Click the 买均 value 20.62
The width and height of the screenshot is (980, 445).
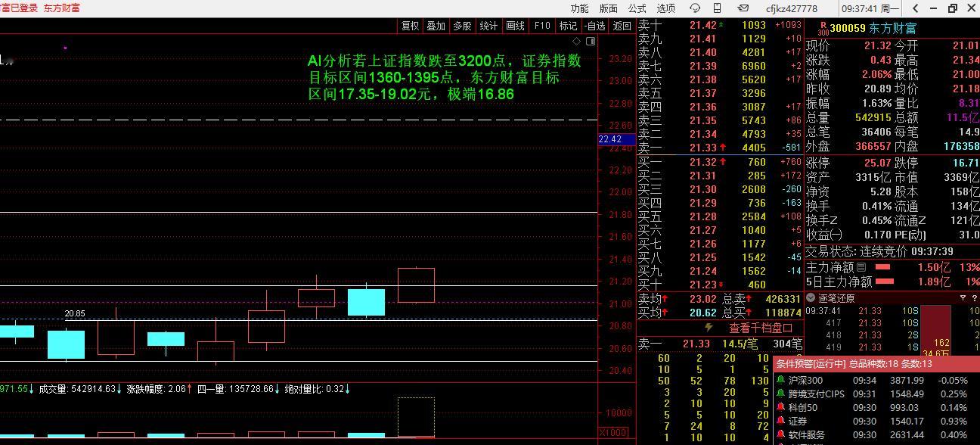(703, 313)
